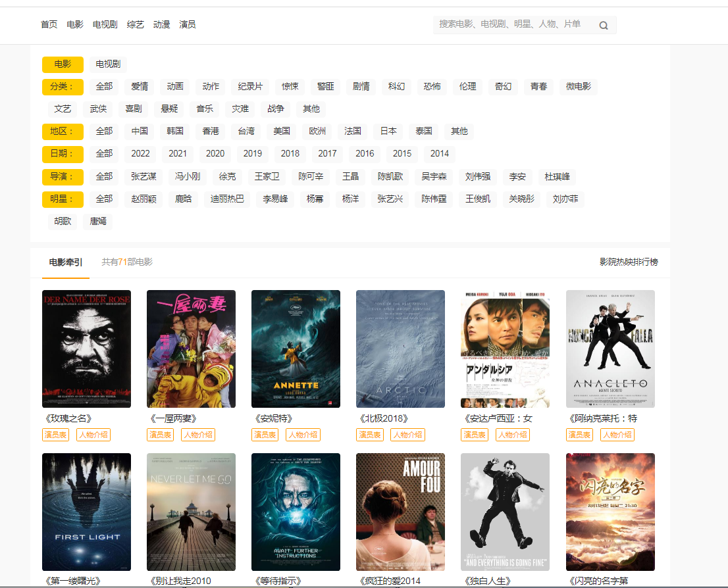Viewport: 728px width, 588px height.
Task: Click the First Light poster
Action: pos(86,512)
